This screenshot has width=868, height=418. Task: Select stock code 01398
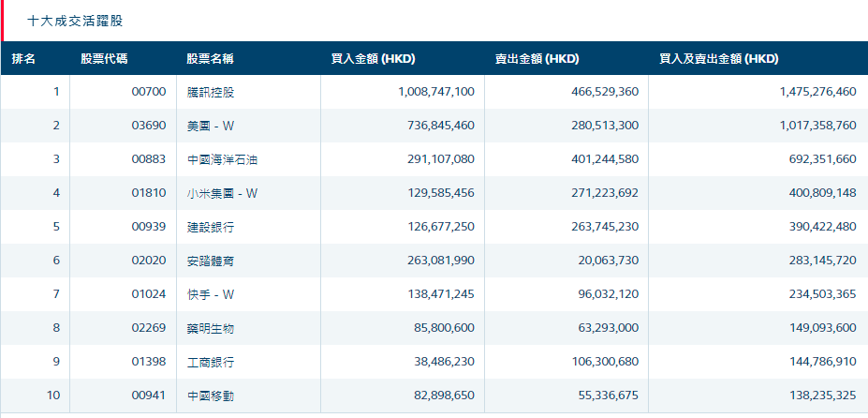[x=149, y=362]
